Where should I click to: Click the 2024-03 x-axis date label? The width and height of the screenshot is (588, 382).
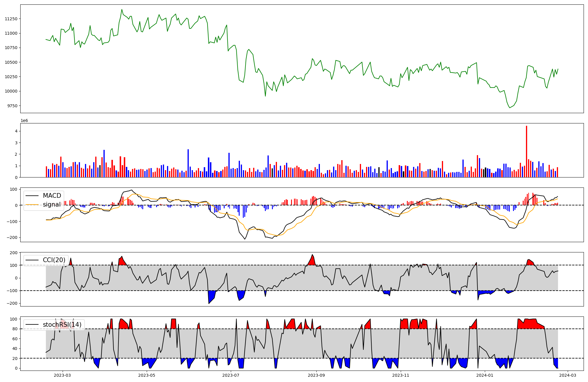(567, 375)
